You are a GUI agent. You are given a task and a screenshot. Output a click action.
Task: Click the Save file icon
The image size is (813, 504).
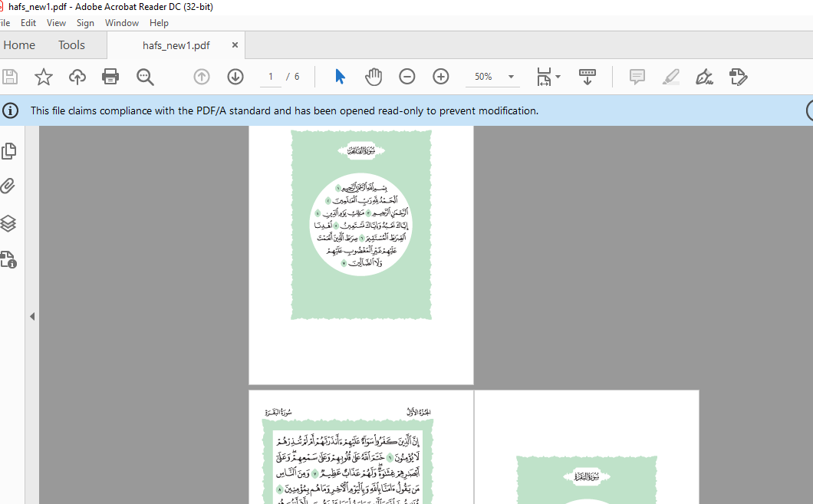[10, 77]
